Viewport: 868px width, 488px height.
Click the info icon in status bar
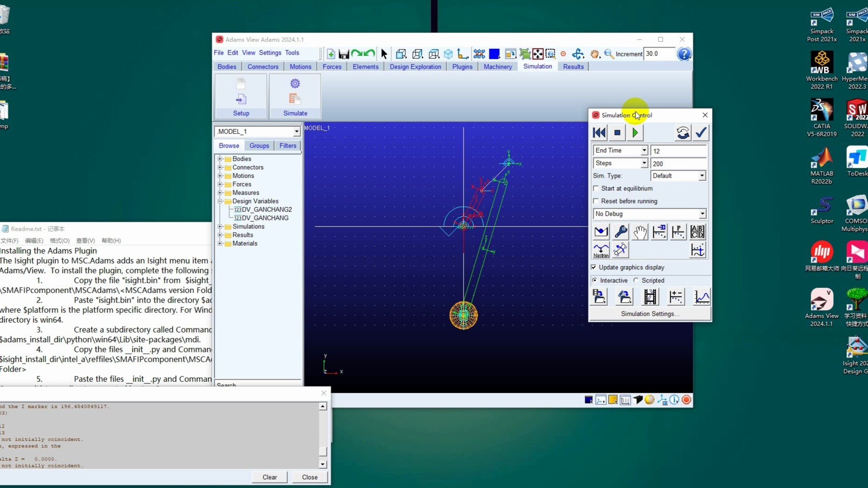tap(674, 400)
